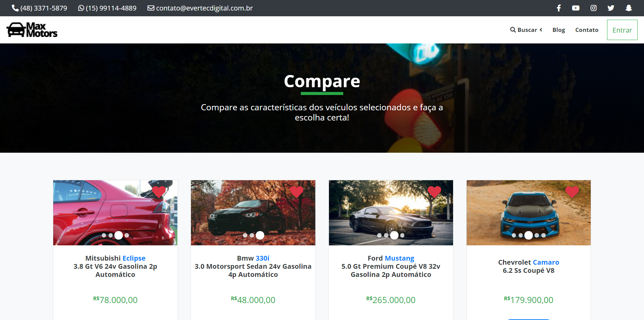
Task: Click the blue Chevrolet Camaro photo
Action: [528, 213]
